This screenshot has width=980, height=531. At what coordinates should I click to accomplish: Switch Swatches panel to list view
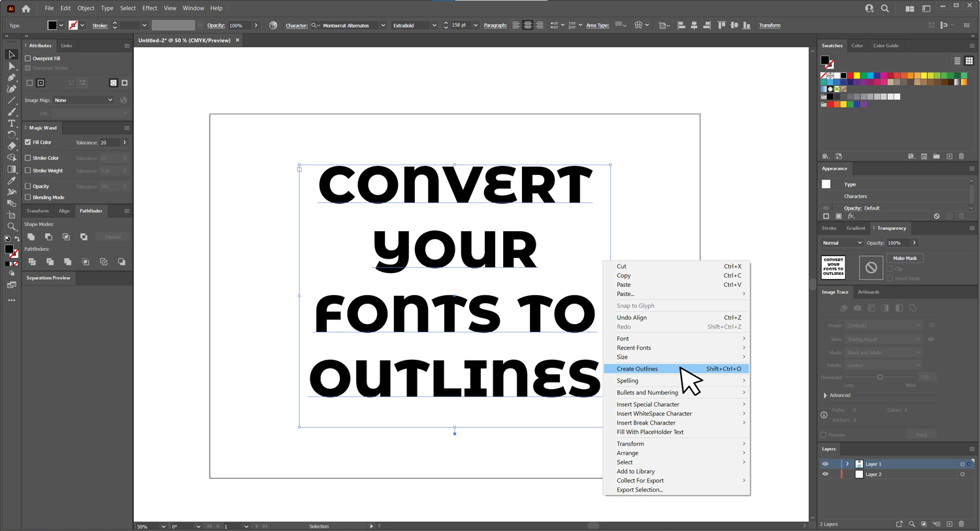(x=957, y=61)
